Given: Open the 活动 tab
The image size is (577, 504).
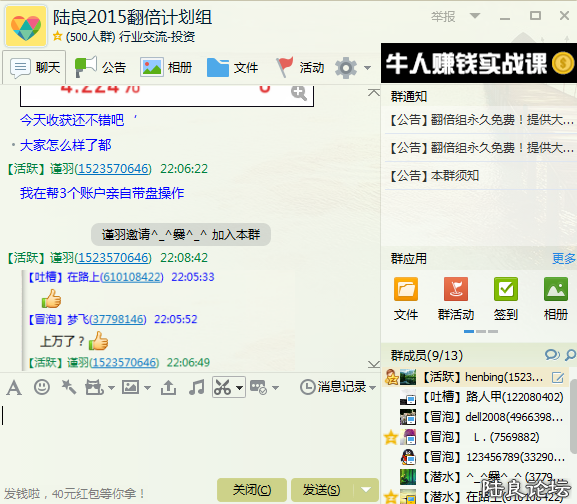Looking at the screenshot, I should pyautogui.click(x=300, y=68).
